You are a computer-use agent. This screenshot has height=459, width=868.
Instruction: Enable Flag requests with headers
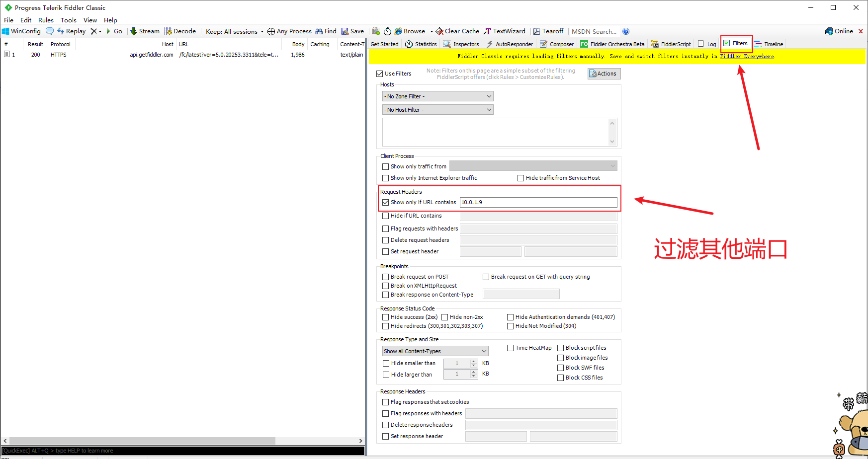[x=385, y=229]
